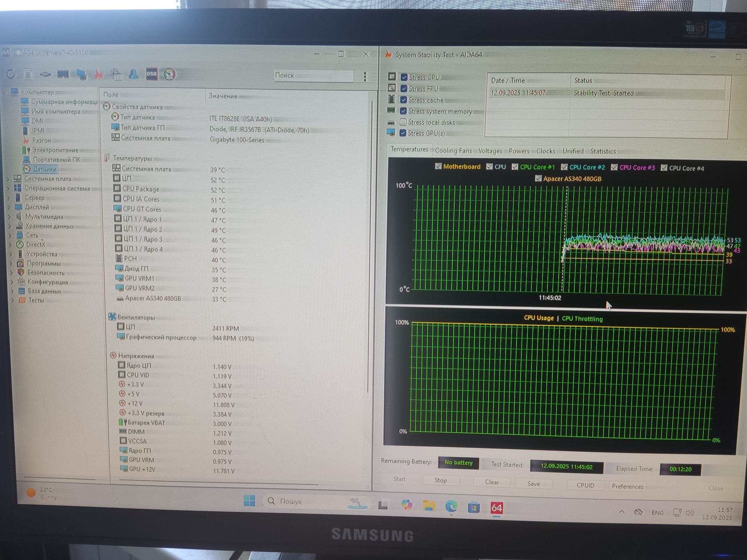The image size is (747, 560).
Task: Uncheck Apacer AS340 480GB graph checkbox
Action: click(x=538, y=178)
